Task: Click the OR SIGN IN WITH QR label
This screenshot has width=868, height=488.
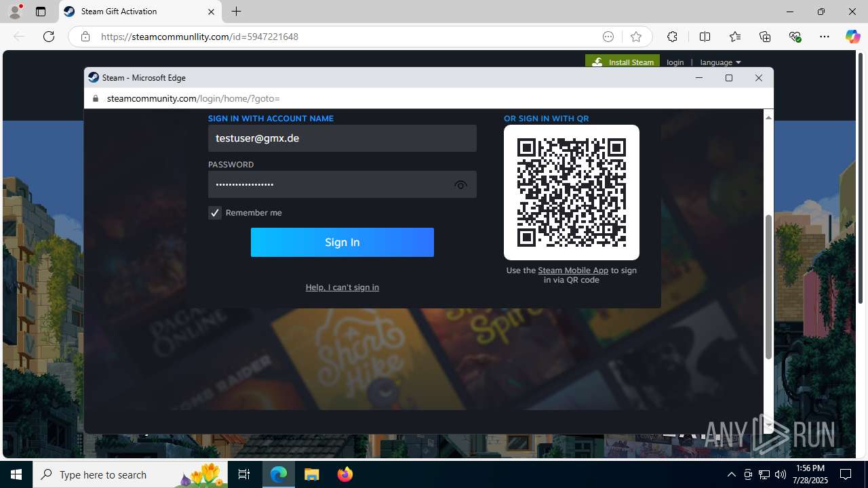Action: coord(546,119)
